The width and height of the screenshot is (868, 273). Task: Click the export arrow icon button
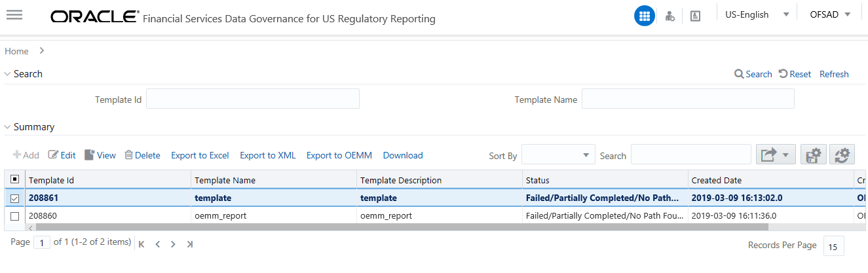(x=776, y=155)
